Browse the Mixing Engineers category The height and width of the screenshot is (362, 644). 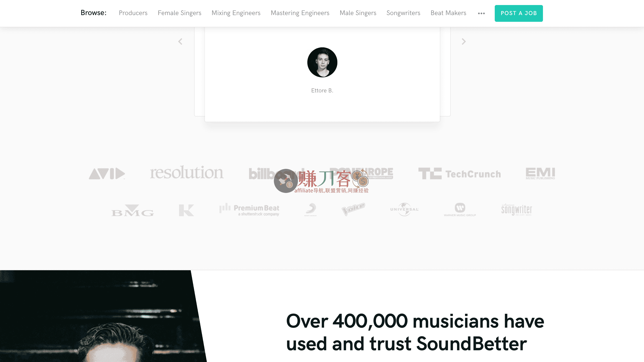tap(236, 13)
